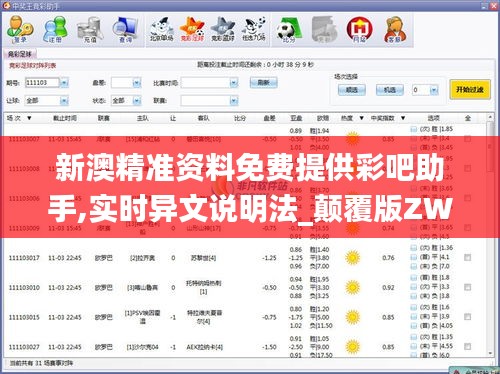Select match id 111103017 cell

[x=24, y=258]
